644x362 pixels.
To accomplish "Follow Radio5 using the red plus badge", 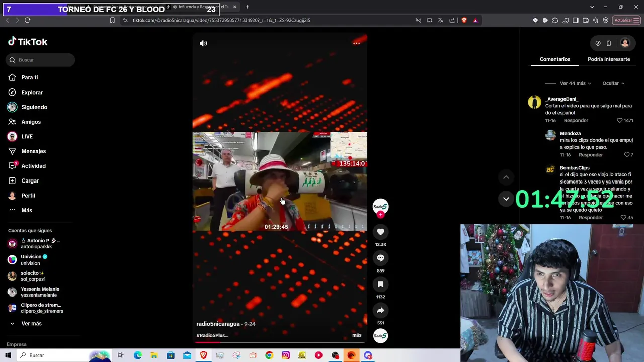I will point(380,215).
